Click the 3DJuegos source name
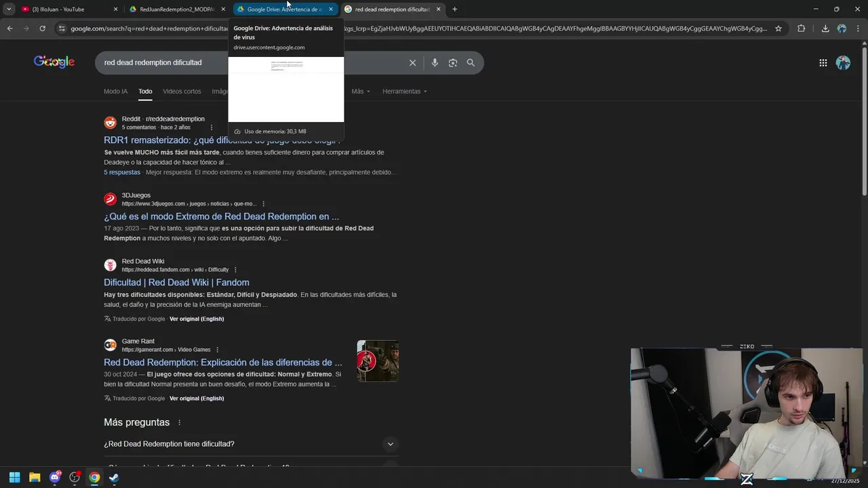This screenshot has width=868, height=488. (x=136, y=195)
